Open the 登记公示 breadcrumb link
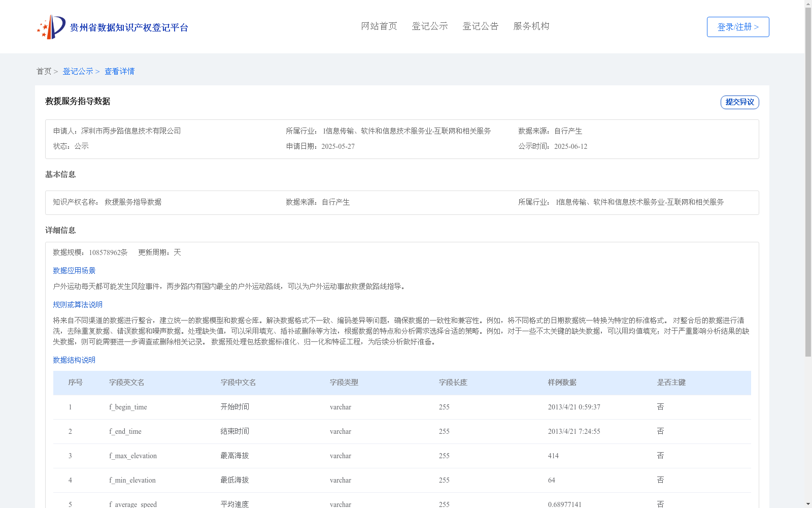Viewport: 812px width, 508px height. (78, 72)
